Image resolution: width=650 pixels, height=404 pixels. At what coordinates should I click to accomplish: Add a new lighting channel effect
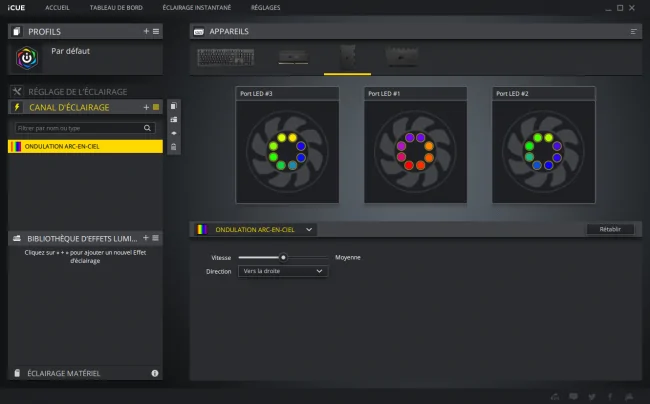click(x=146, y=107)
